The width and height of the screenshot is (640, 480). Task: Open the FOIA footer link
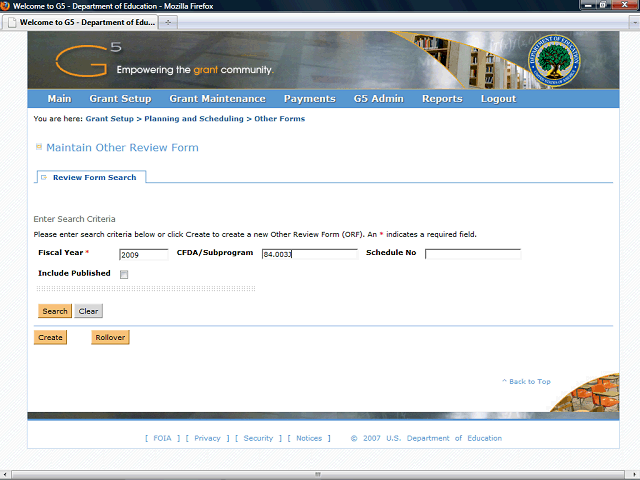point(162,438)
